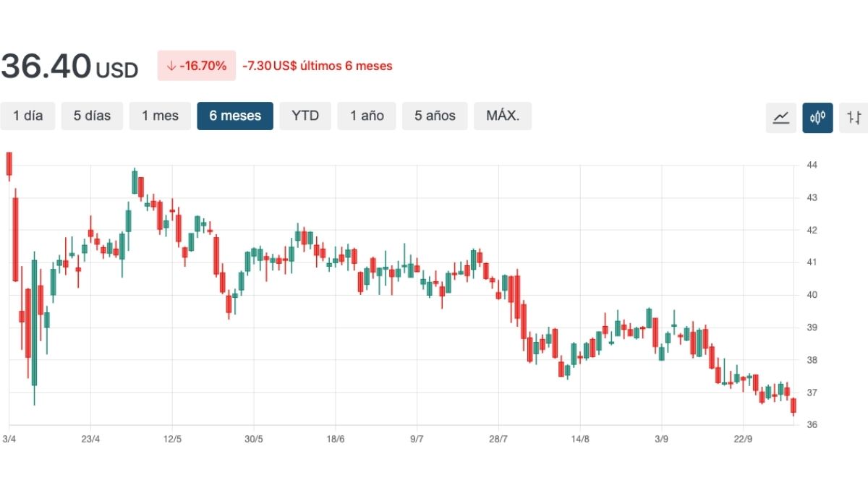Switch to the OHLC bar chart icon

click(854, 117)
